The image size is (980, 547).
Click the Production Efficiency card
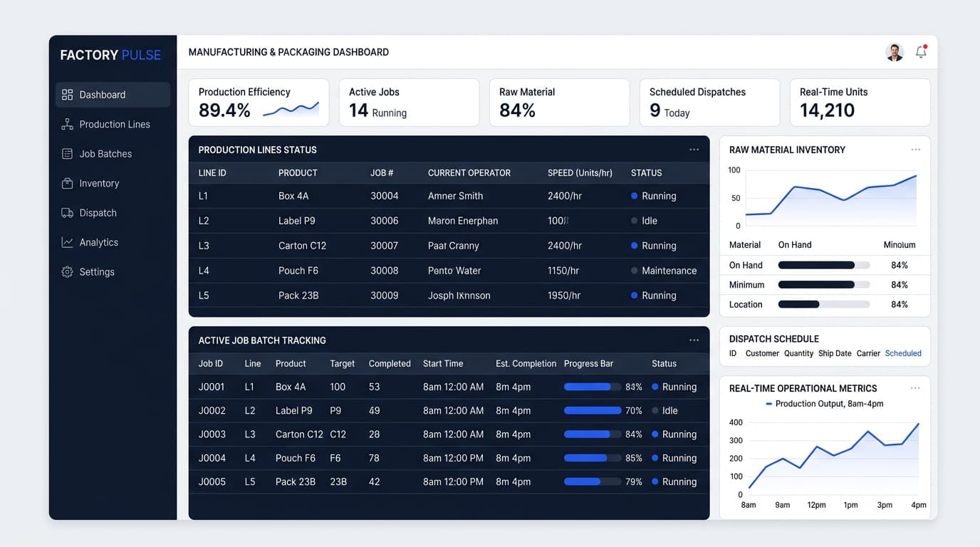259,103
